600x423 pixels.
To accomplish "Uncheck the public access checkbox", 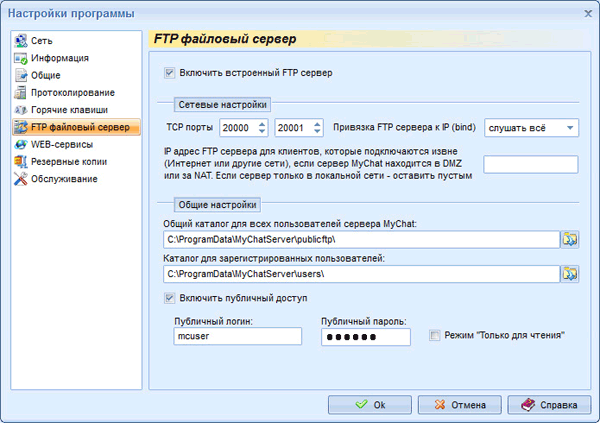I will pyautogui.click(x=169, y=298).
